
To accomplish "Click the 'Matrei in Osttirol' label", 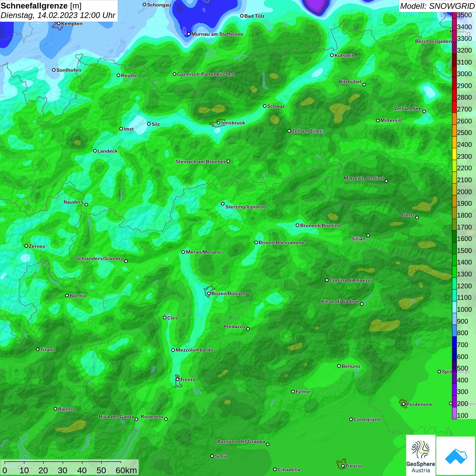I will click(x=364, y=178).
